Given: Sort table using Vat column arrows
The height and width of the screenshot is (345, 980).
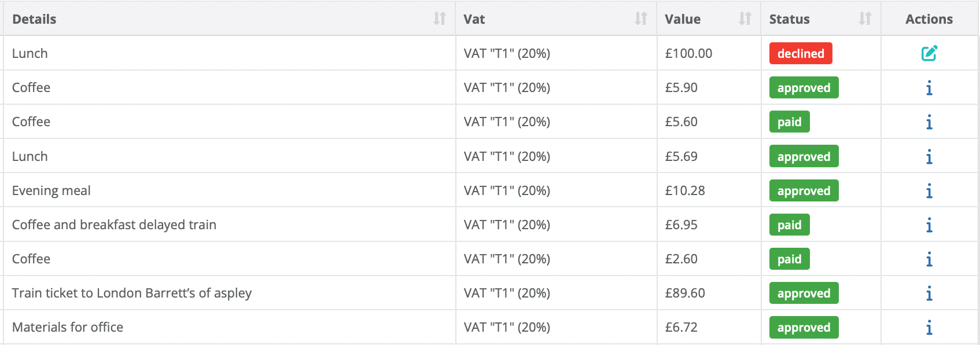Looking at the screenshot, I should coord(641,19).
